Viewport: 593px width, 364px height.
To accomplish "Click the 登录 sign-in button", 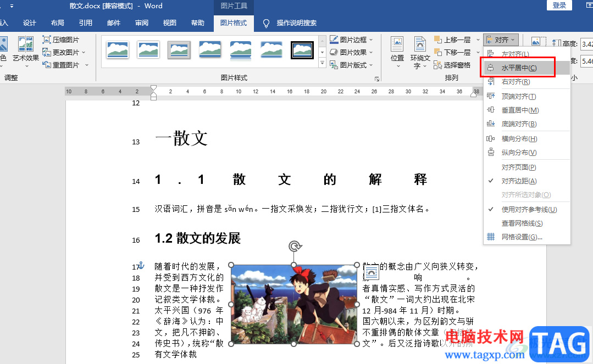I will 559,5.
